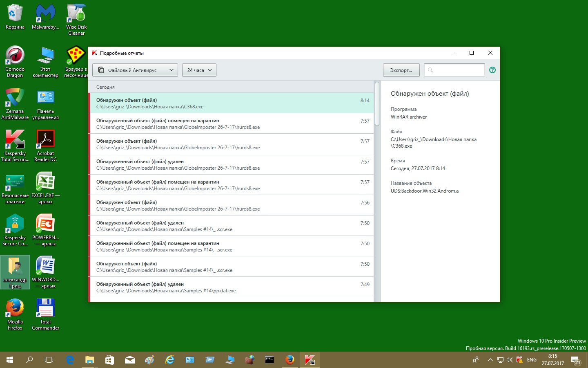Click the green help question mark icon
The height and width of the screenshot is (368, 588).
pos(492,70)
